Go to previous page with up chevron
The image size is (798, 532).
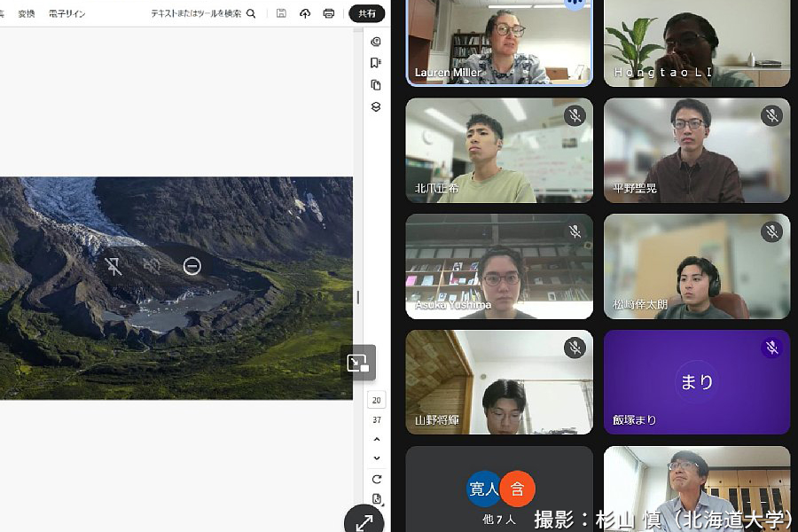[x=377, y=440]
